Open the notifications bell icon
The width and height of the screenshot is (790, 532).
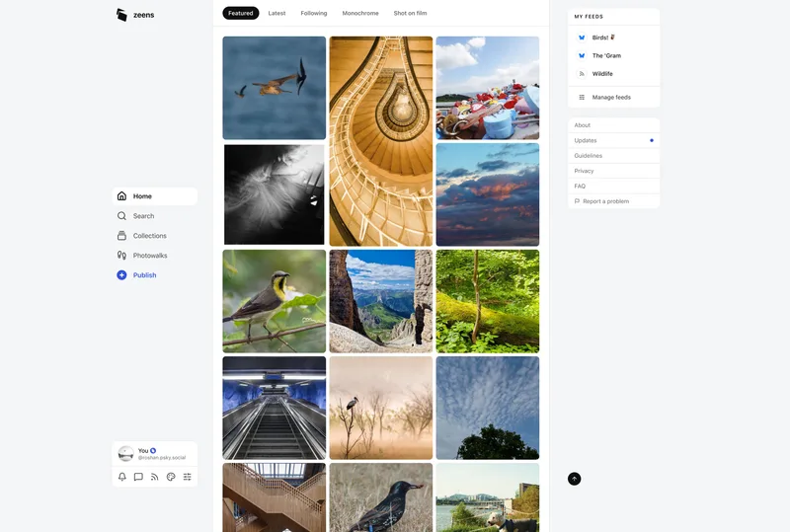121,477
